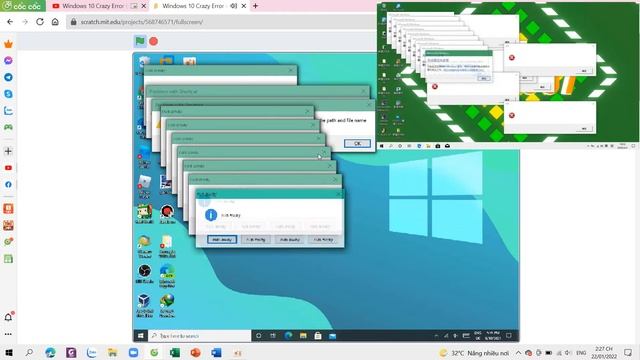Open Telegram from the browser sidebar
The image size is (640, 360).
(x=8, y=77)
